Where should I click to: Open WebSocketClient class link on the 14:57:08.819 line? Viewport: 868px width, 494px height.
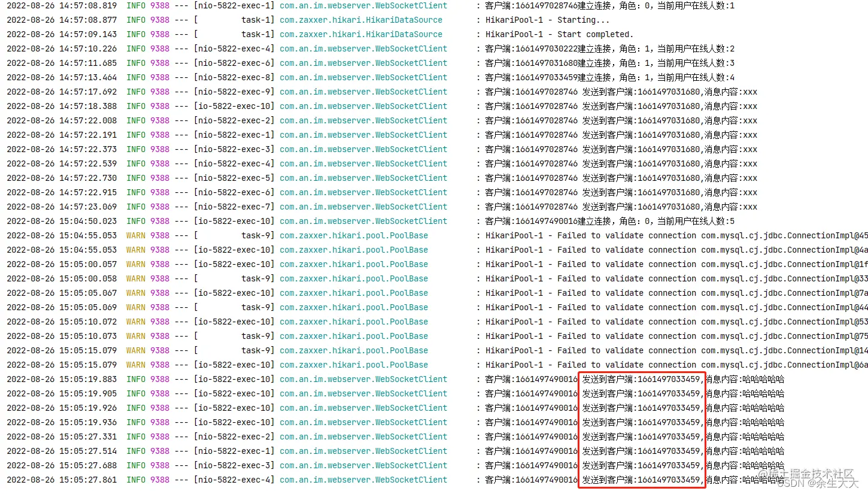point(363,5)
